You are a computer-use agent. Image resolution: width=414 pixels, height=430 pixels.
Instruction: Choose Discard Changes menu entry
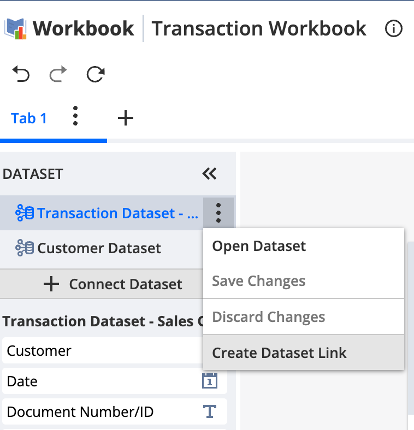(x=303, y=317)
